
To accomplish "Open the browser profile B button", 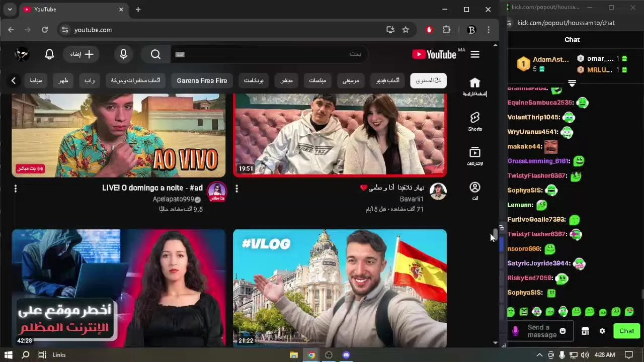I will point(471,30).
